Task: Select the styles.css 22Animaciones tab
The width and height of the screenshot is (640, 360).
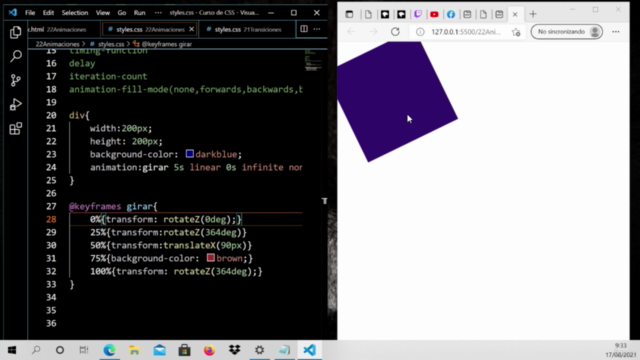Action: pyautogui.click(x=150, y=29)
